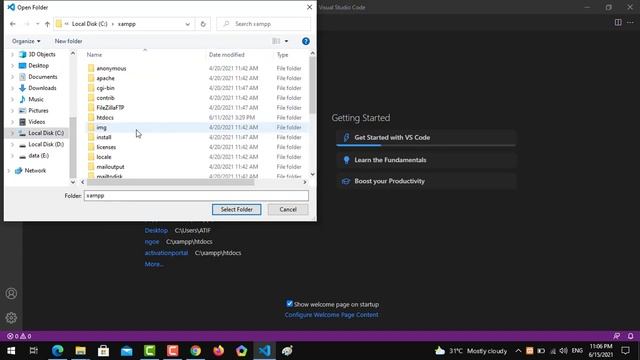Uncheck Show welcome page on startup
The width and height of the screenshot is (640, 360).
(289, 304)
